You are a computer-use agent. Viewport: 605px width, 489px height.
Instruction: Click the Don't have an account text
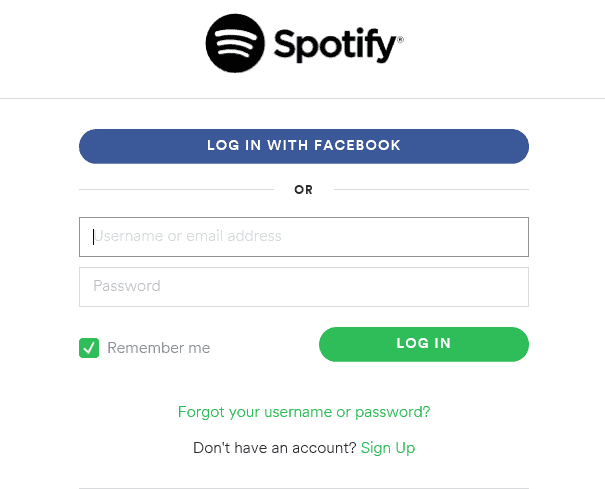click(x=274, y=448)
